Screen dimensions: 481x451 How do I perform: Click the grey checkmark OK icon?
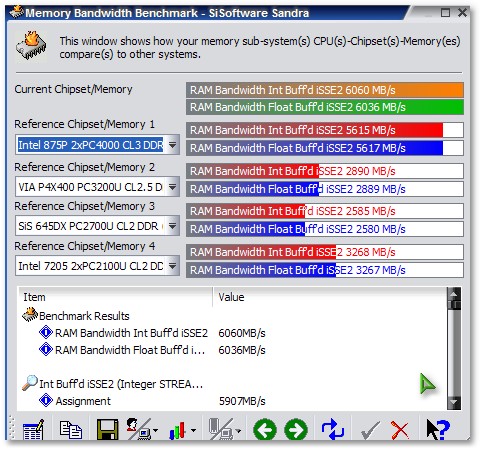tap(370, 430)
